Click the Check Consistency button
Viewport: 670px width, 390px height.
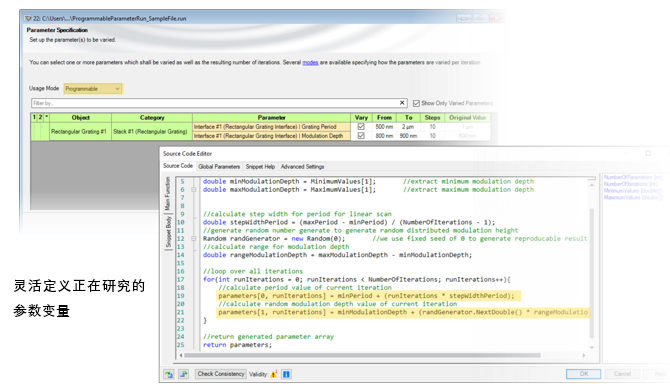click(221, 374)
